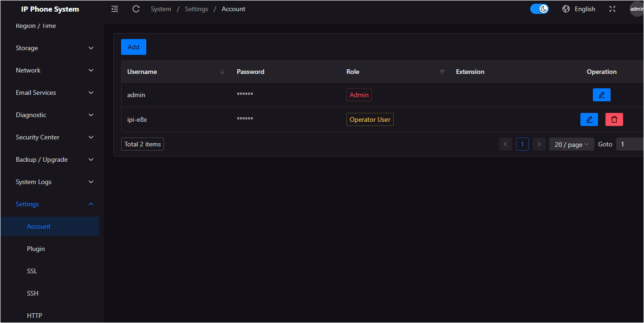Screen dimensions: 644x323
Task: Enter fullscreen using the expand icon
Action: coord(612,9)
